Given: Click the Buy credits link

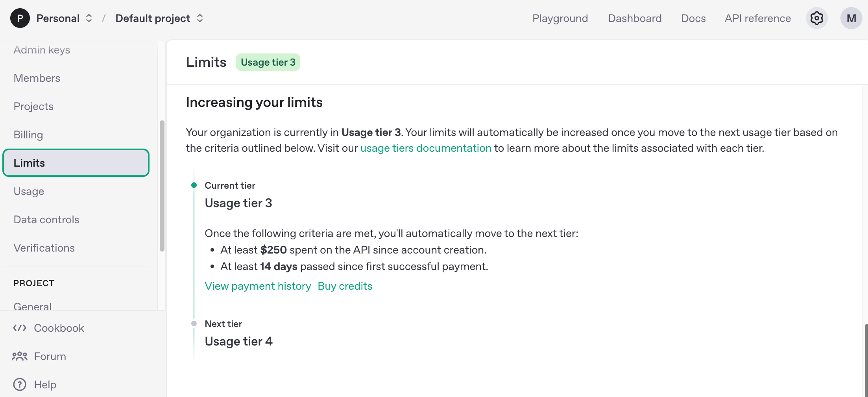Looking at the screenshot, I should tap(345, 286).
